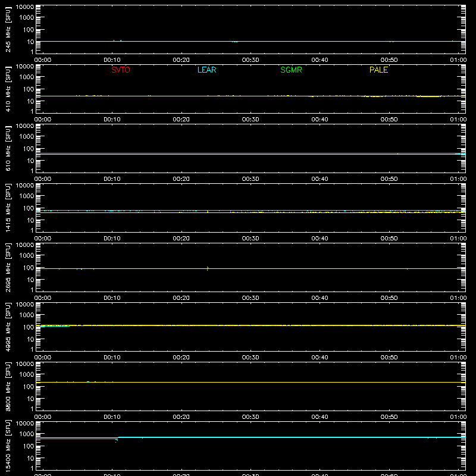Click the 1000 tick label on 4995 MHz axis
Viewport: 476px width, 476px height.
click(x=27, y=315)
